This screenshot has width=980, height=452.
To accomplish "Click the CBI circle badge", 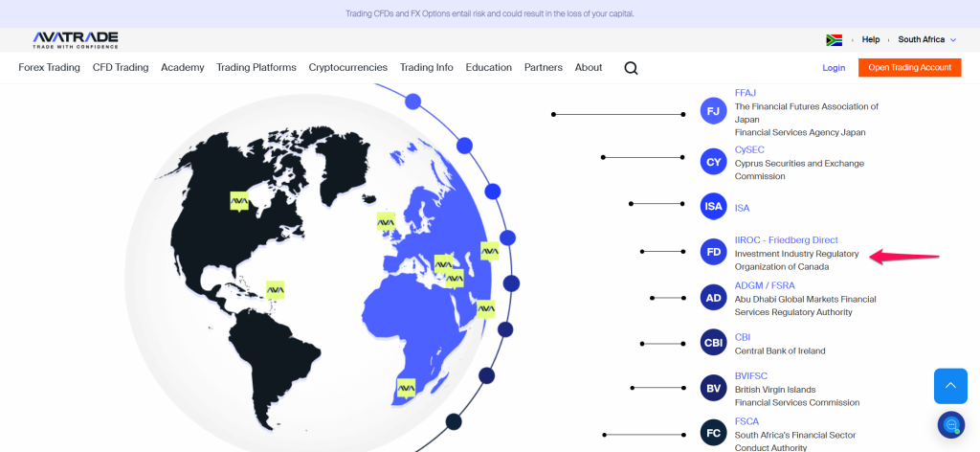I will click(x=713, y=343).
